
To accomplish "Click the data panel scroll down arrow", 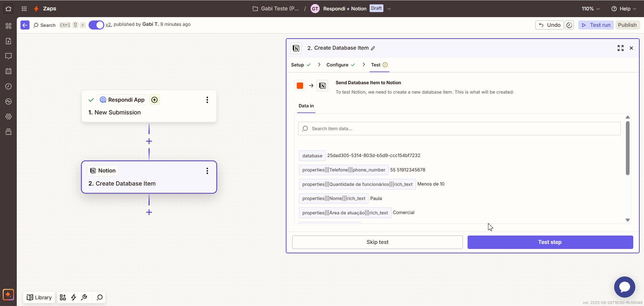I will (x=628, y=220).
